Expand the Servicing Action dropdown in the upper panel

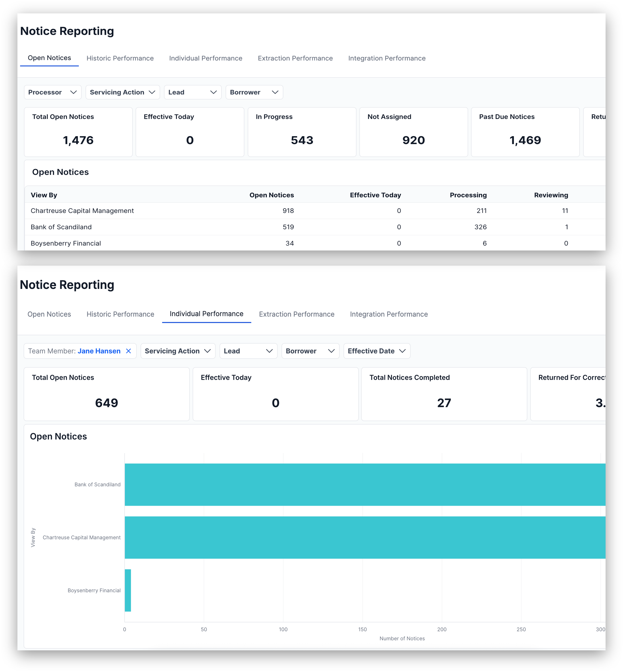click(123, 92)
